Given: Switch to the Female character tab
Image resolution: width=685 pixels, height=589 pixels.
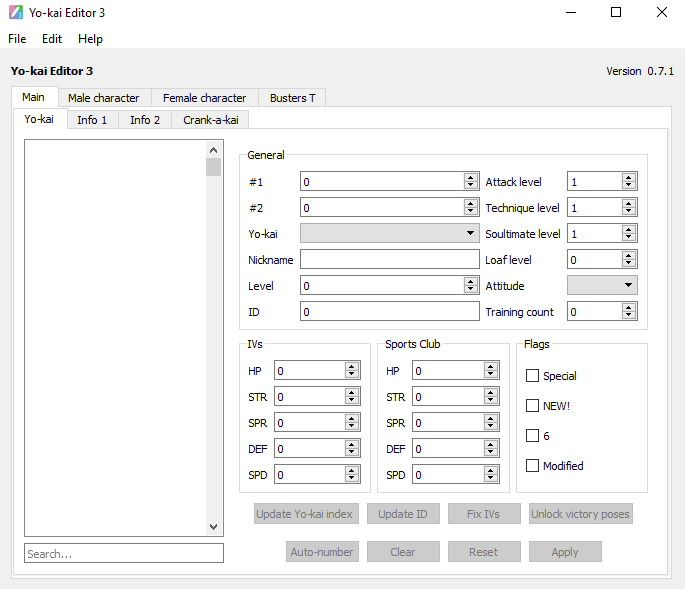Looking at the screenshot, I should tap(204, 98).
